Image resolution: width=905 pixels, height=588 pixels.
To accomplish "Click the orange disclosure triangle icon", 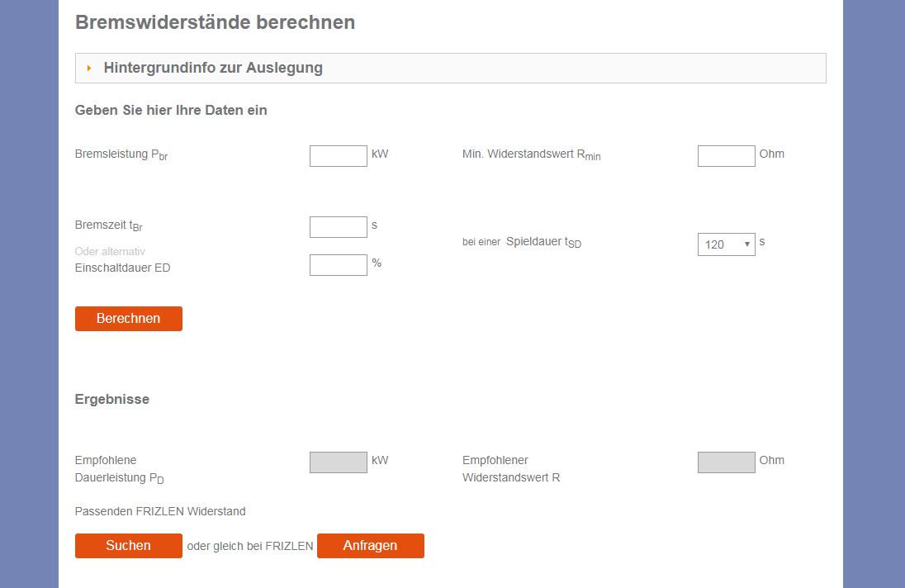I will (90, 68).
